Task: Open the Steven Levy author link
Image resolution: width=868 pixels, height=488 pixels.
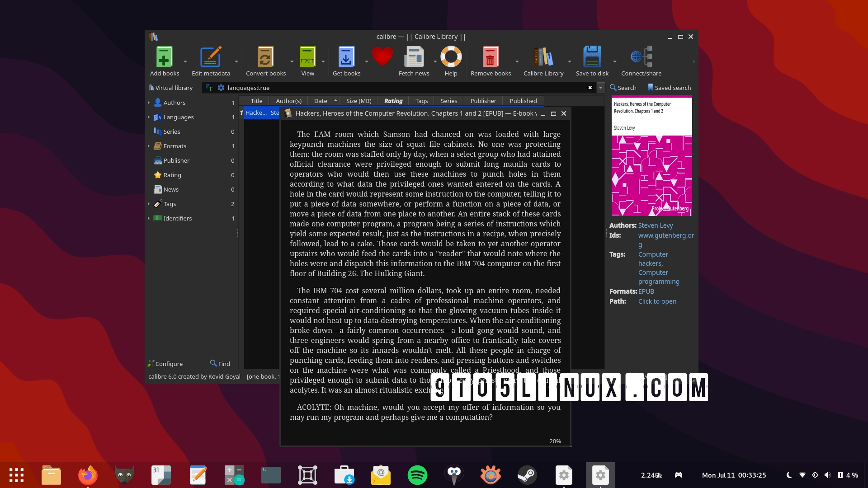Action: pyautogui.click(x=655, y=225)
